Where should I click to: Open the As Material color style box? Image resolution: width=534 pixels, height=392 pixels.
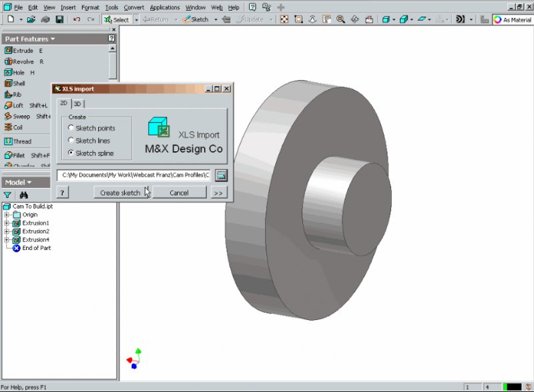click(513, 20)
